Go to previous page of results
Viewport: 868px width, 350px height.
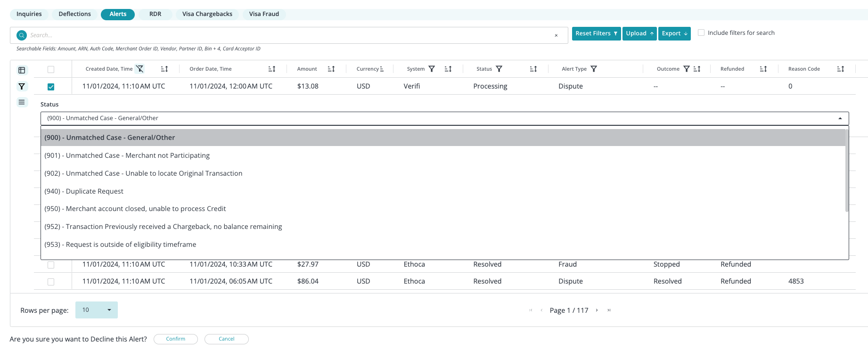point(541,310)
